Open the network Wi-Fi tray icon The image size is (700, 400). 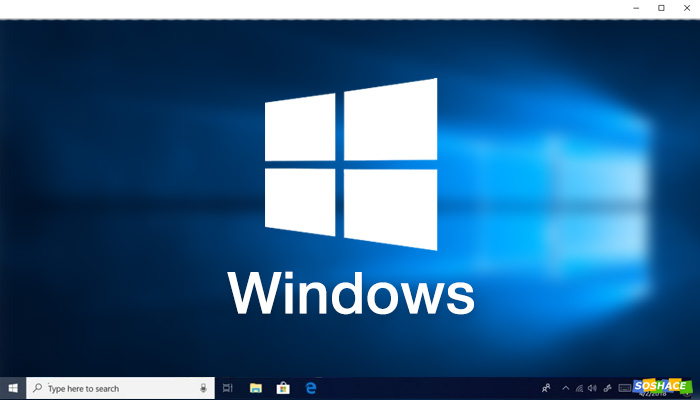click(579, 388)
